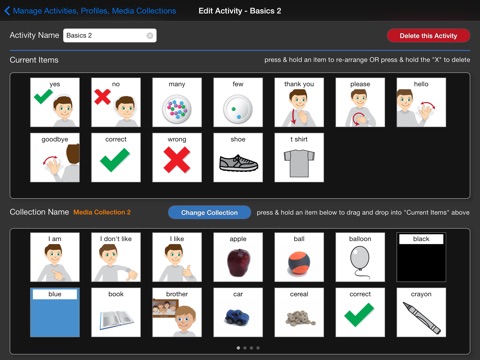Select the 'I like' collection card
The width and height of the screenshot is (480, 360).
(x=177, y=257)
